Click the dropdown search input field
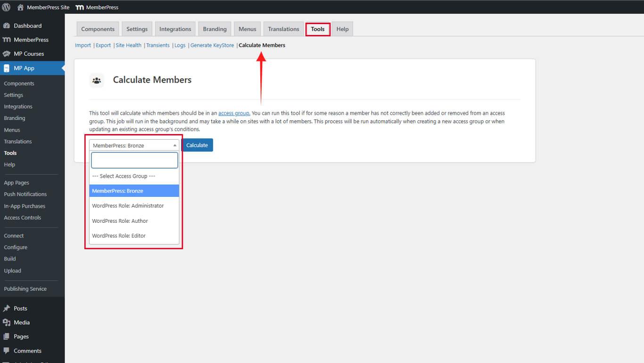 coord(134,160)
